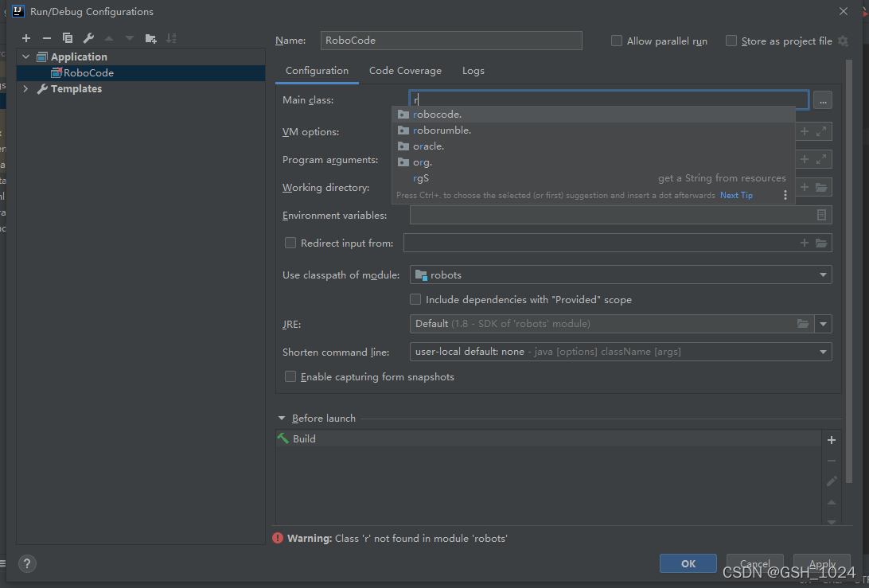
Task: Browse main class with ellipsis button
Action: (x=823, y=100)
